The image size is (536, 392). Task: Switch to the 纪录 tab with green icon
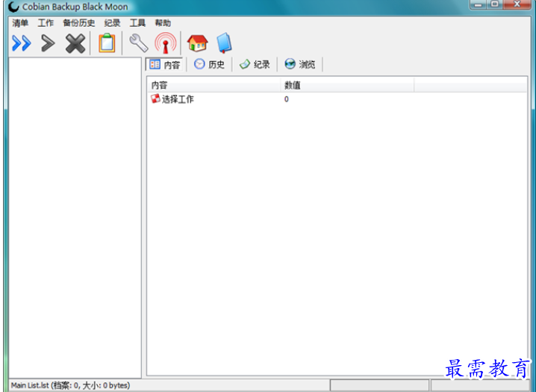click(255, 64)
